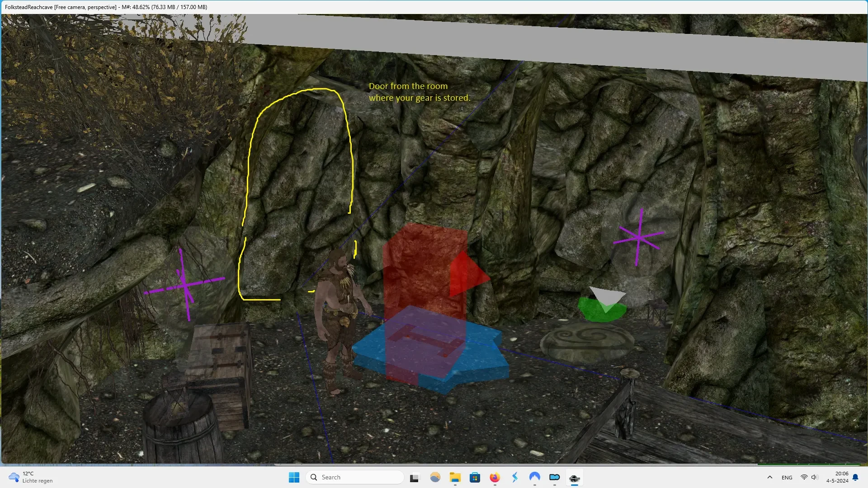Image resolution: width=868 pixels, height=488 pixels.
Task: Select the round carved spiral stone
Action: (588, 342)
